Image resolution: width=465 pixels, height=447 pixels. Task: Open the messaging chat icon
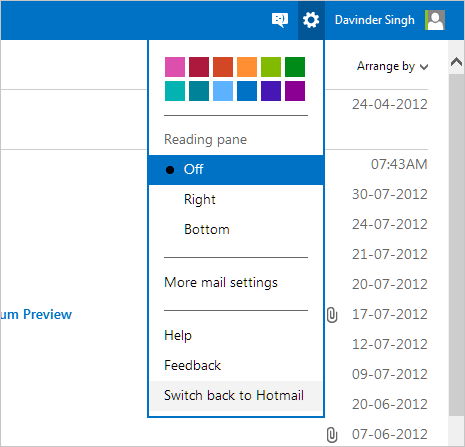point(280,20)
